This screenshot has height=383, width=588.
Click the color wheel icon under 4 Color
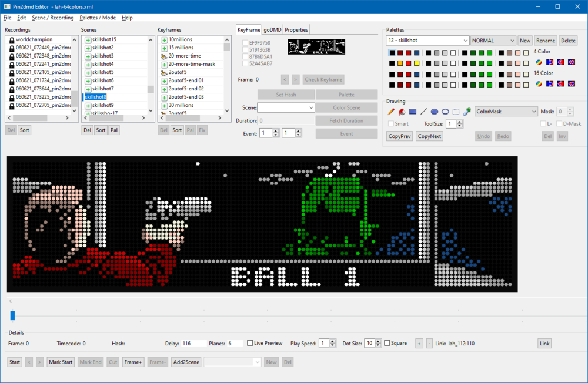(539, 62)
